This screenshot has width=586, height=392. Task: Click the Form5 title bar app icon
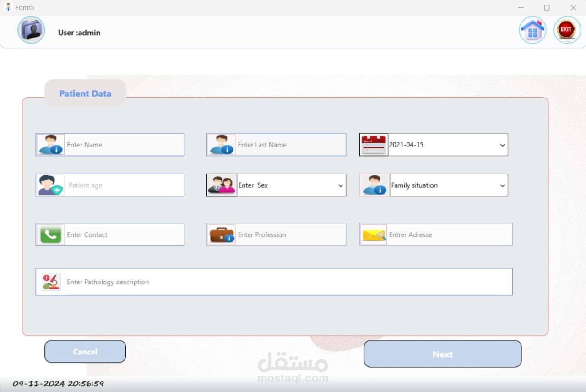point(8,7)
